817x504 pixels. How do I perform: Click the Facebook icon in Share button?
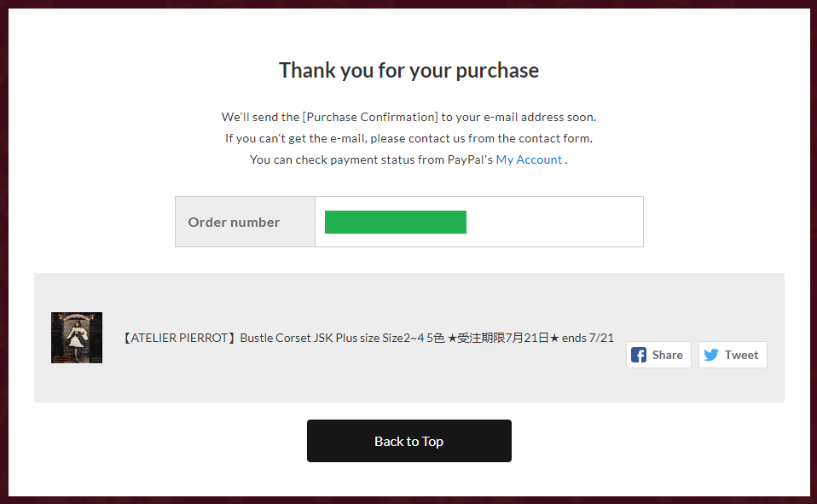(x=639, y=355)
